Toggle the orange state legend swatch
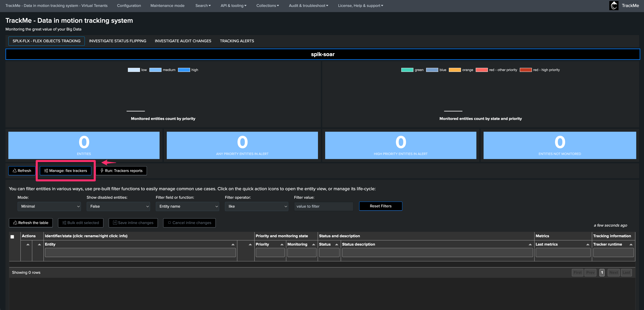This screenshot has width=644, height=310. tap(455, 70)
